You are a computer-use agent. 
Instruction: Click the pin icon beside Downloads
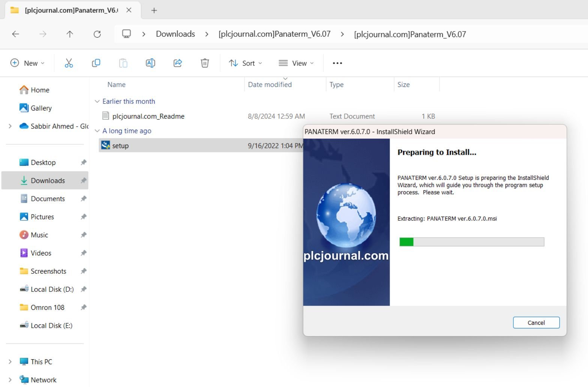tap(83, 181)
